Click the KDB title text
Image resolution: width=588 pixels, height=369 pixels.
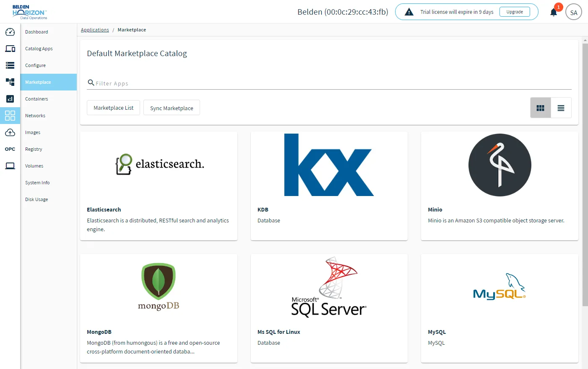point(263,209)
